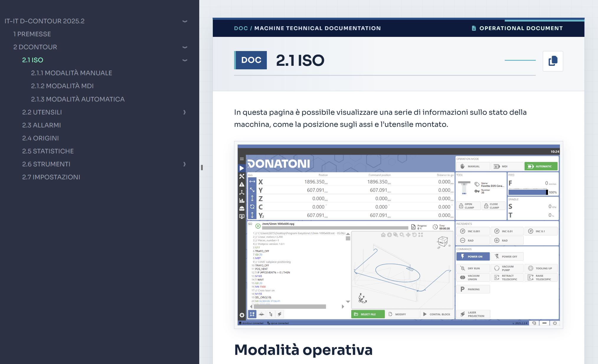This screenshot has height=364, width=598.
Task: Open the IT-IT D-CONTOUR 2025.2 root entry
Action: point(45,21)
